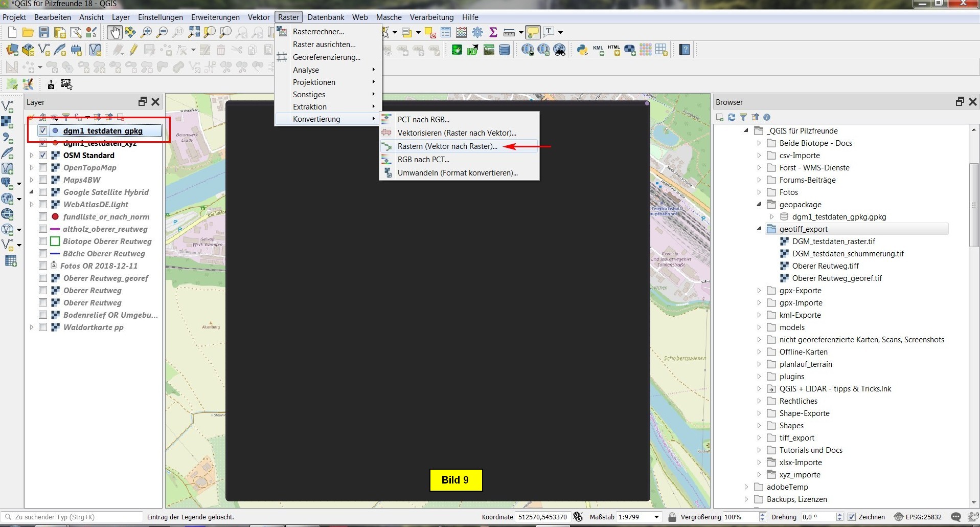
Task: Uncheck the OSM Standard layer checkbox
Action: tap(43, 155)
